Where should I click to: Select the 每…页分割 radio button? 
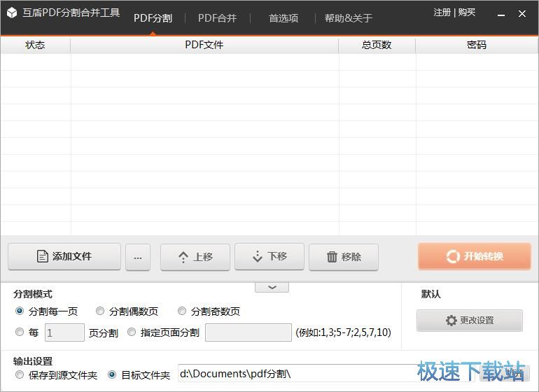[20, 332]
